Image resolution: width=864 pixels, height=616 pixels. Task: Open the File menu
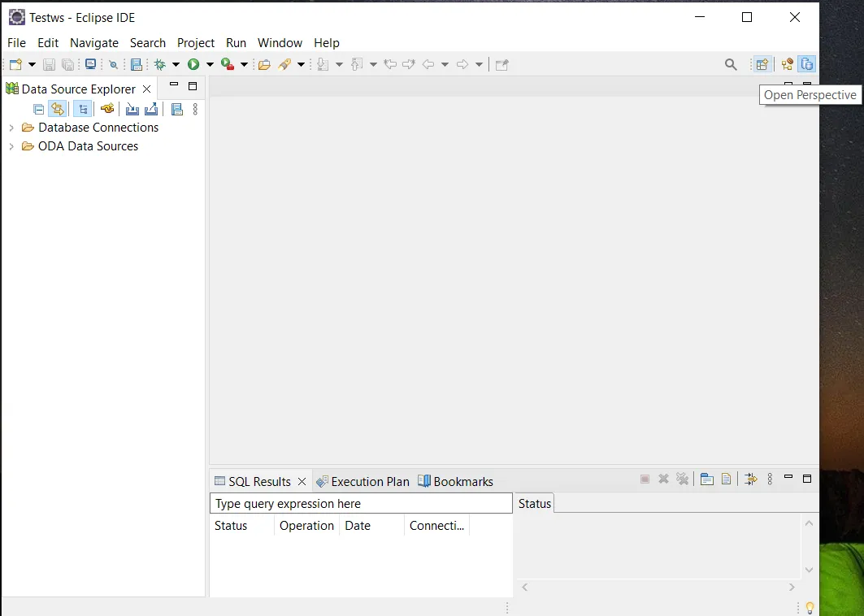[16, 43]
